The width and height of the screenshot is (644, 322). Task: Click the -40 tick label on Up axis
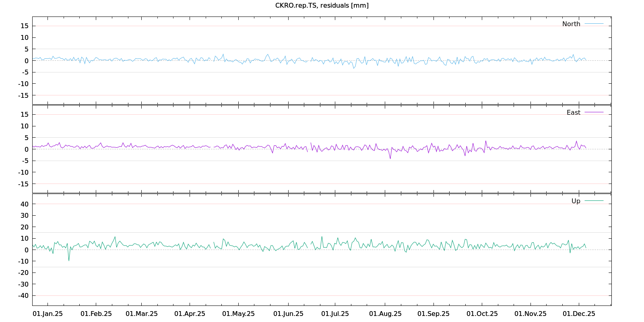23,295
